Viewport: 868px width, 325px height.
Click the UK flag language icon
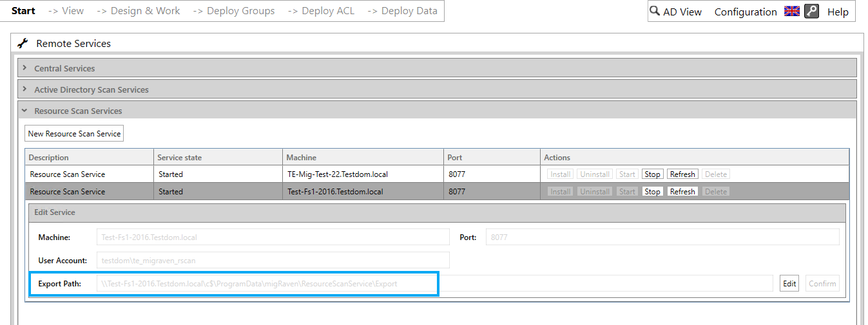(x=791, y=11)
